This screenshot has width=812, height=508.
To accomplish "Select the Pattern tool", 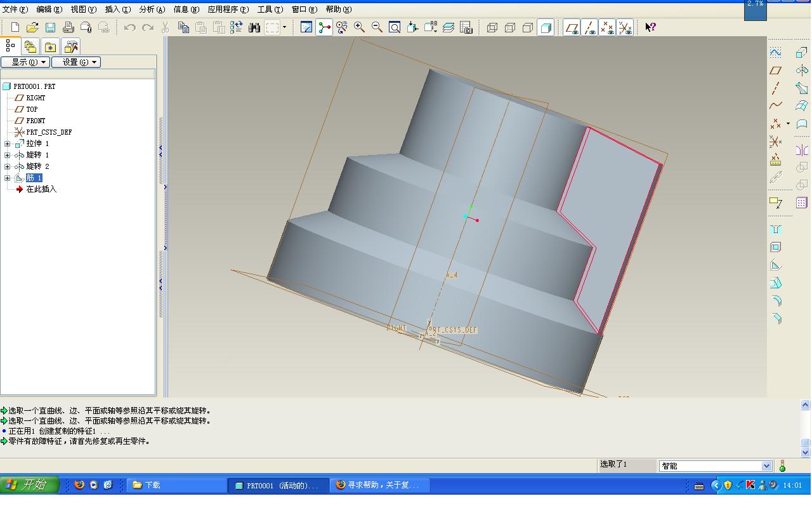I will [x=802, y=203].
